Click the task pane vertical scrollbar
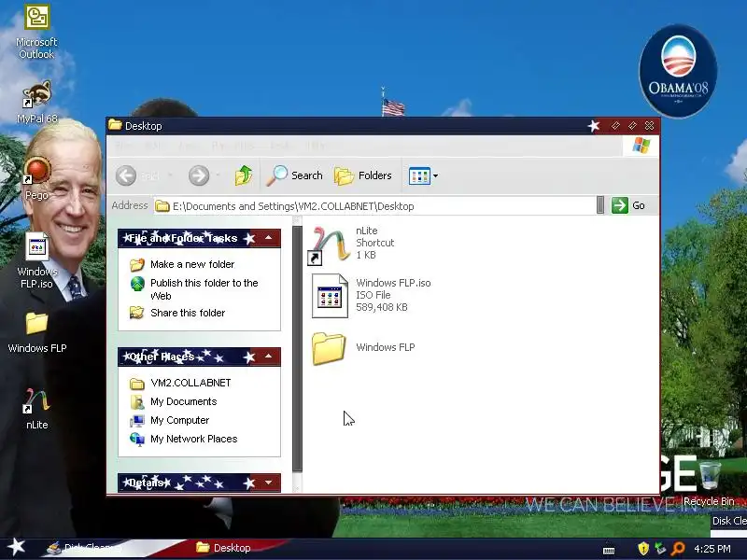Screen dimensions: 747x560 click(x=297, y=348)
